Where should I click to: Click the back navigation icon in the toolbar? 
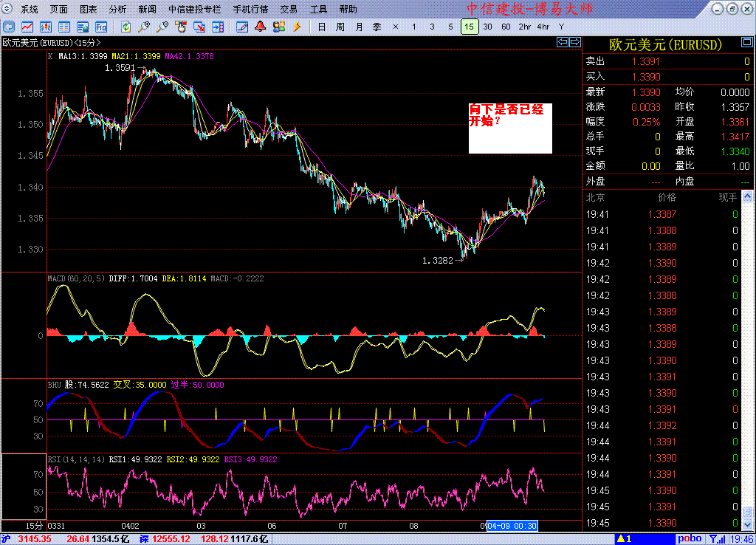(9, 27)
